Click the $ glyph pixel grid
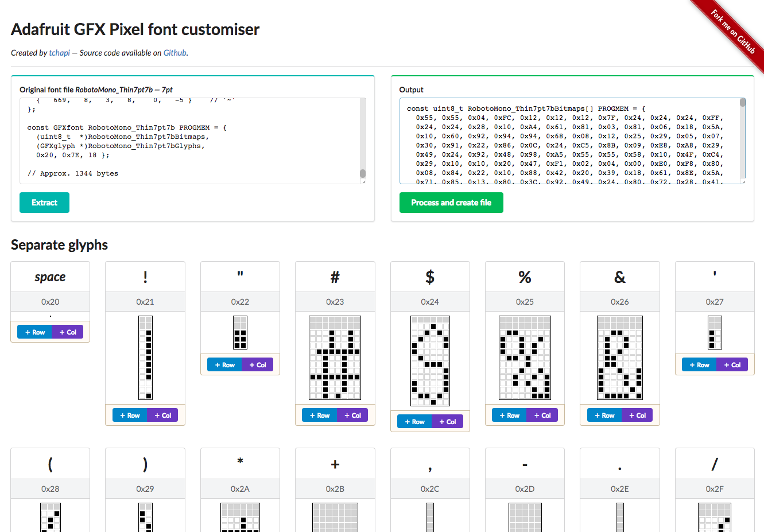The image size is (764, 532). pyautogui.click(x=430, y=361)
